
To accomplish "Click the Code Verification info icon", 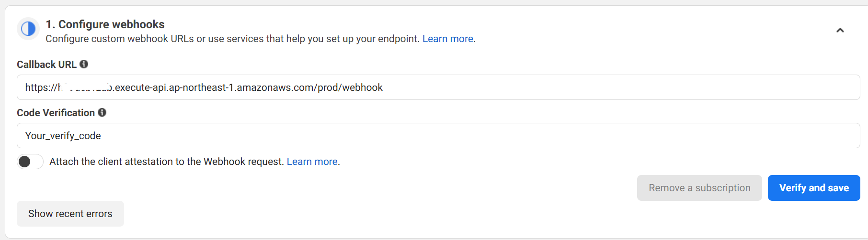I will [102, 112].
